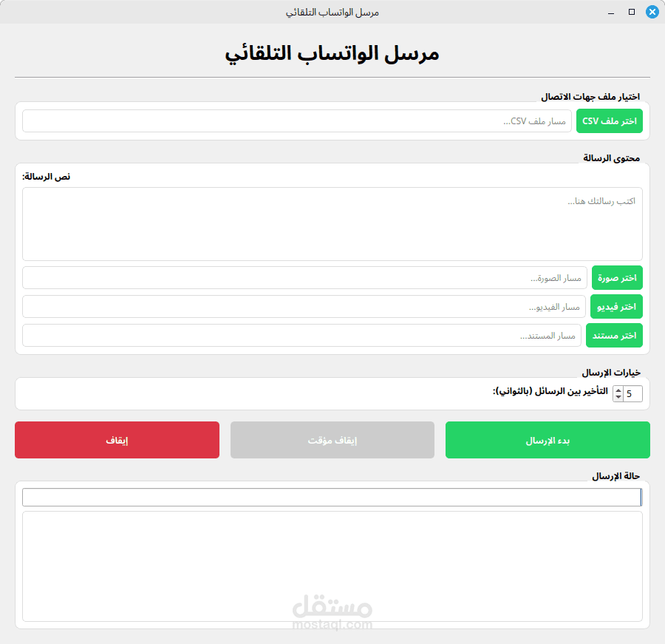Minimize the window
The width and height of the screenshot is (665, 644).
tap(611, 13)
